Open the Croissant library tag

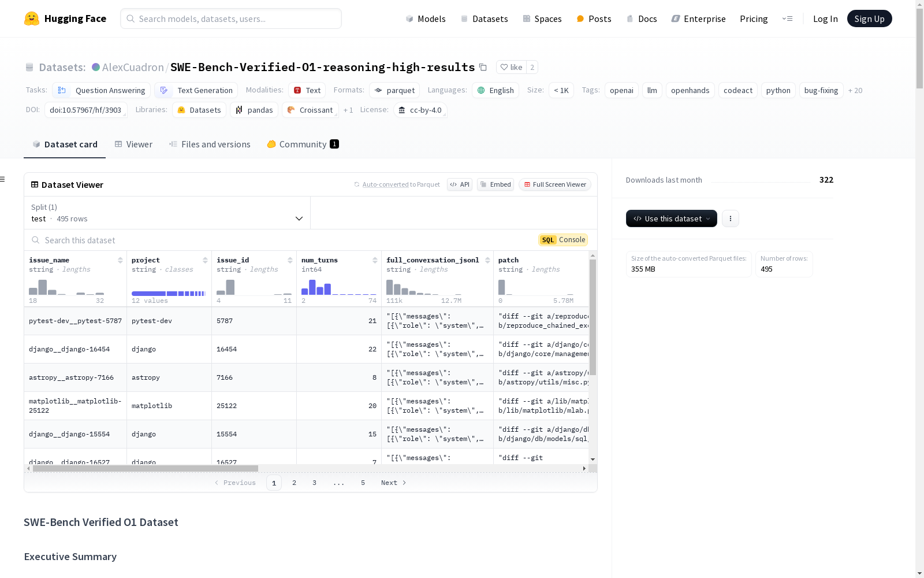(310, 110)
